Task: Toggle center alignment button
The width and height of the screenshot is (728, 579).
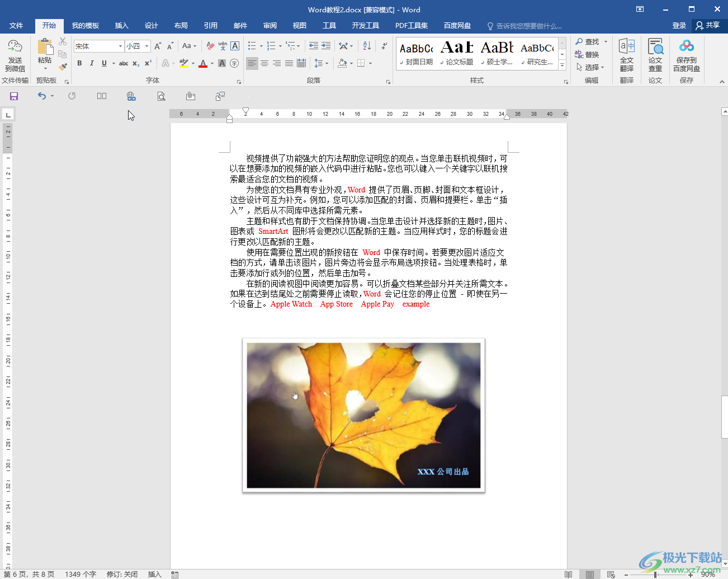Action: click(x=264, y=63)
